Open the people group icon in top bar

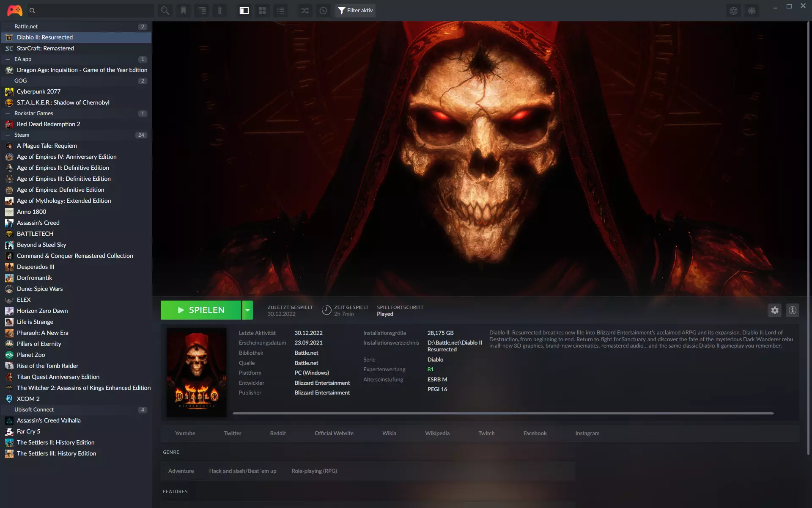click(x=752, y=11)
